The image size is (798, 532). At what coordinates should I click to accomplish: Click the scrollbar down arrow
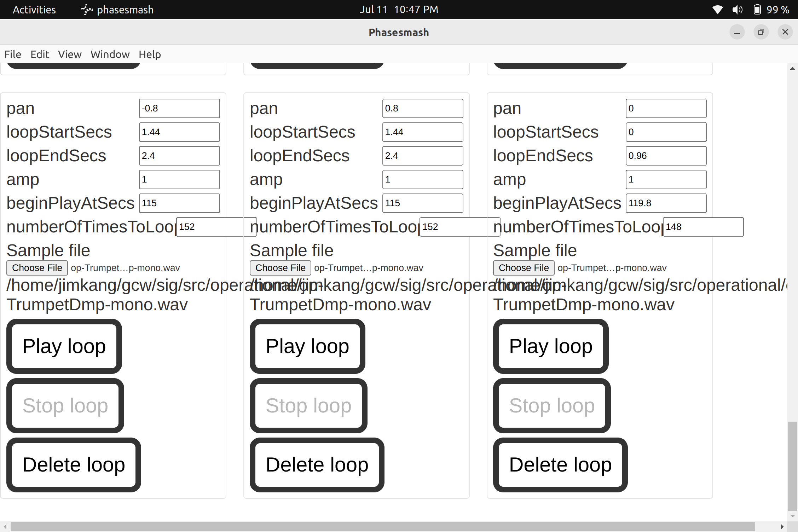[793, 516]
